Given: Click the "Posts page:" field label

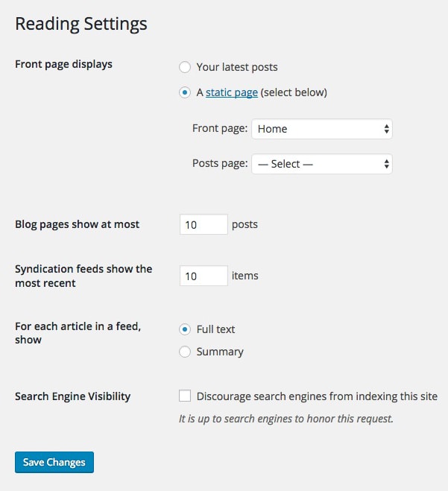Looking at the screenshot, I should coord(220,163).
